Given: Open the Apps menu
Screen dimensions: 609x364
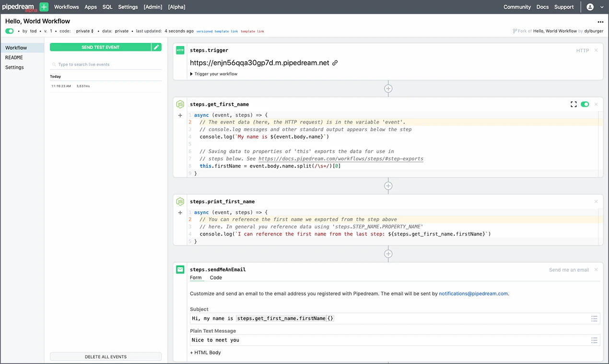Looking at the screenshot, I should [x=91, y=7].
